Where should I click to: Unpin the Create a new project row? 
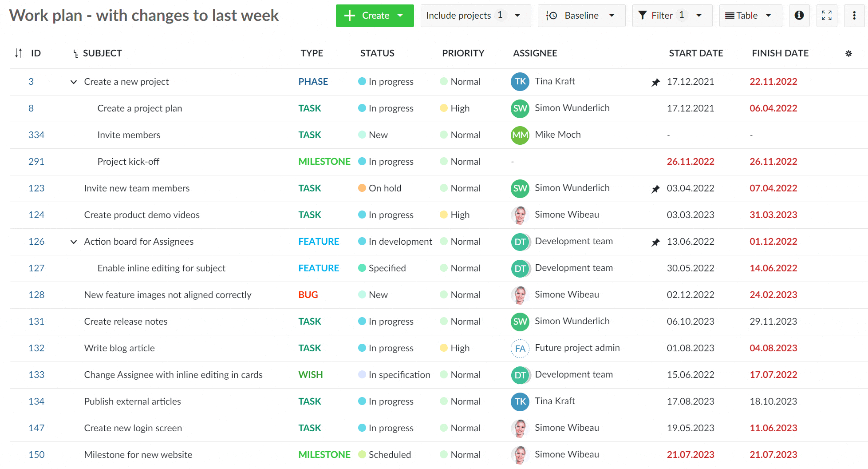point(655,82)
